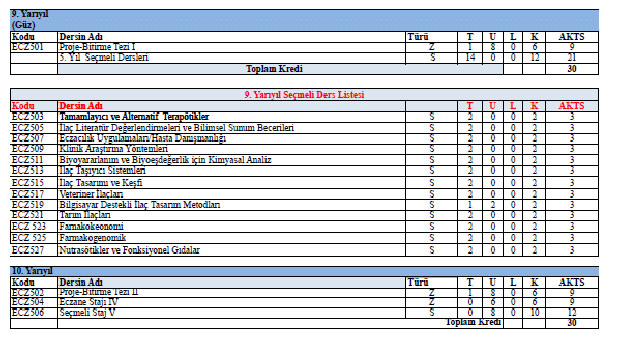
Task: Click the '9. Yarıyıl Seçmeli Ders Listesi' heading
Action: [x=304, y=95]
